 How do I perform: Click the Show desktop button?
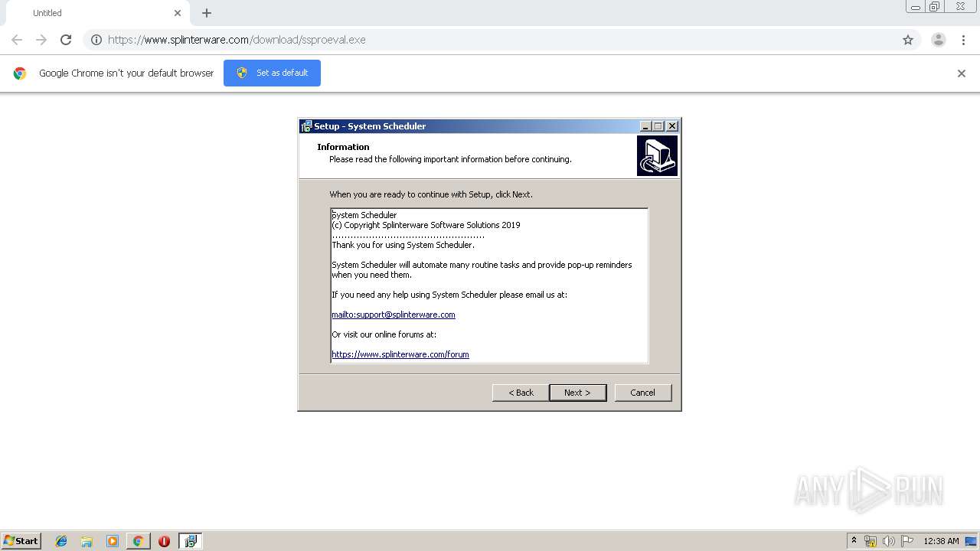click(x=972, y=541)
